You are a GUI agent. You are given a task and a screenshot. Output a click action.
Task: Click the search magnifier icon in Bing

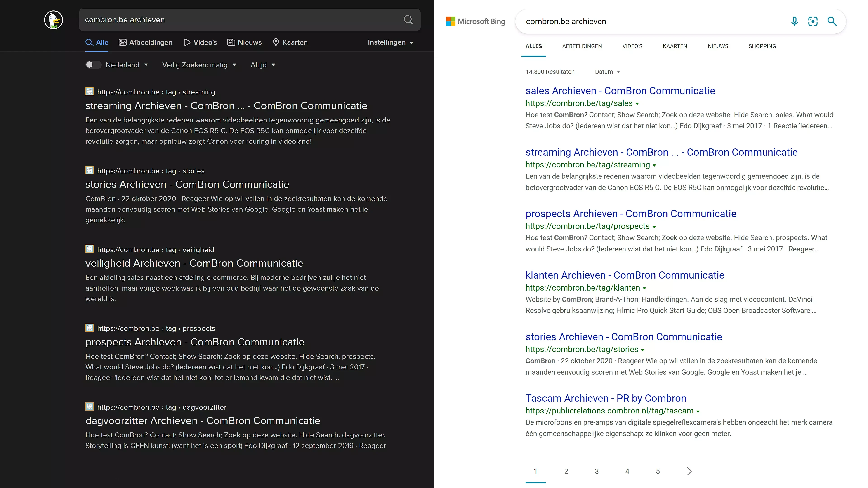(x=832, y=21)
